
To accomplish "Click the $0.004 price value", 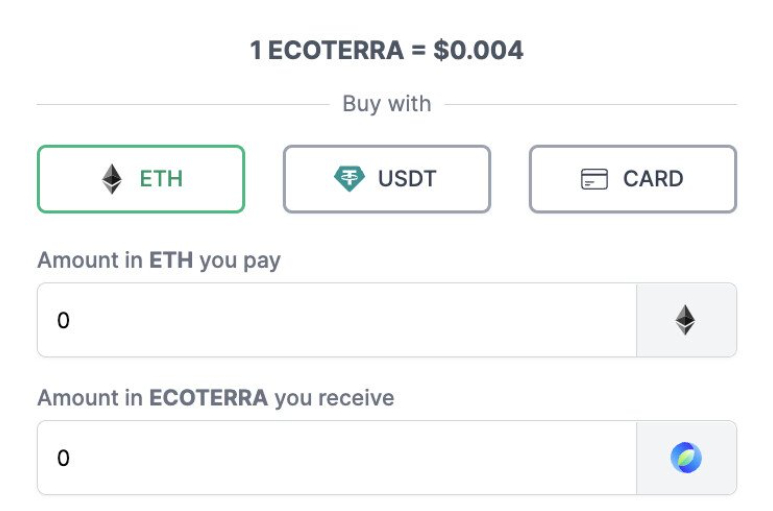I will click(x=478, y=50).
